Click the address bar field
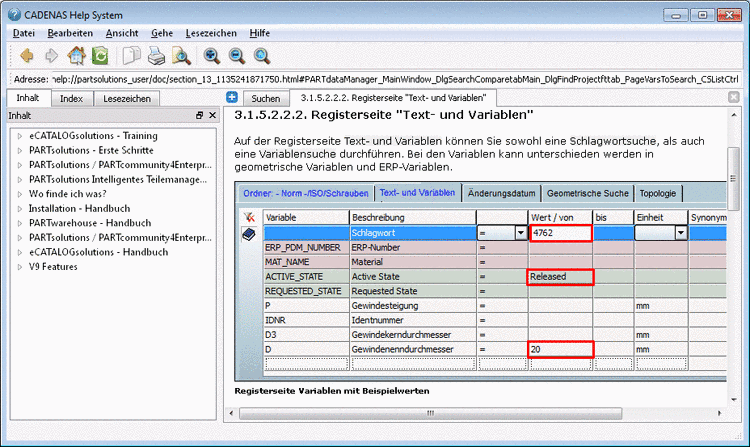Screen dimensions: 750x447 pyautogui.click(x=395, y=79)
